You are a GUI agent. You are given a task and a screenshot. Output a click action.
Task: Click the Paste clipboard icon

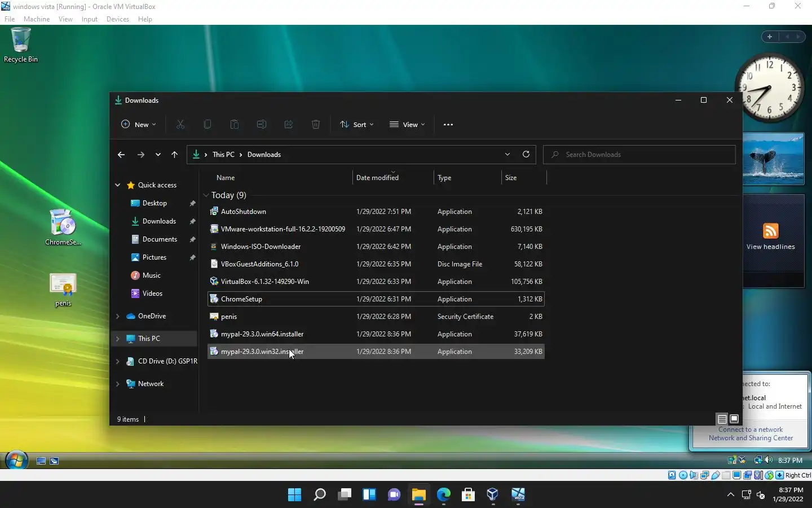235,124
